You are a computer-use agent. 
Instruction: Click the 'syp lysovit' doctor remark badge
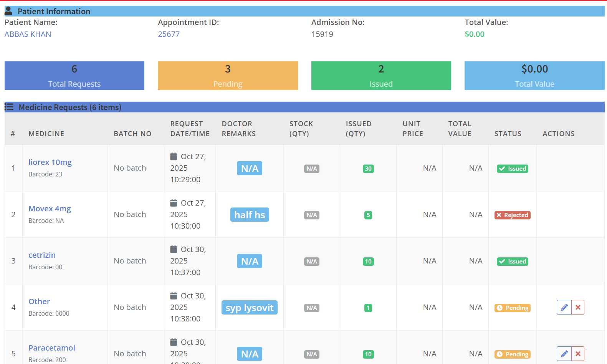[250, 308]
